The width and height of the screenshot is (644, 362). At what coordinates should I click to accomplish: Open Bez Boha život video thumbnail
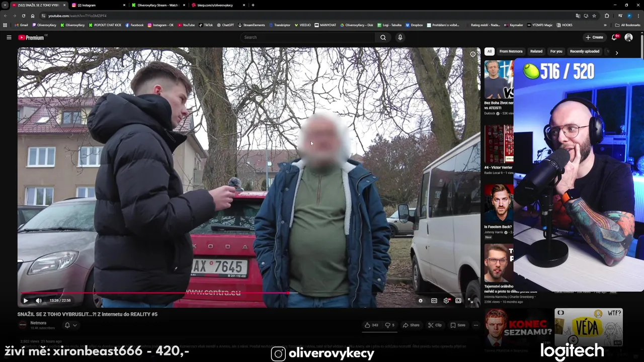(499, 79)
